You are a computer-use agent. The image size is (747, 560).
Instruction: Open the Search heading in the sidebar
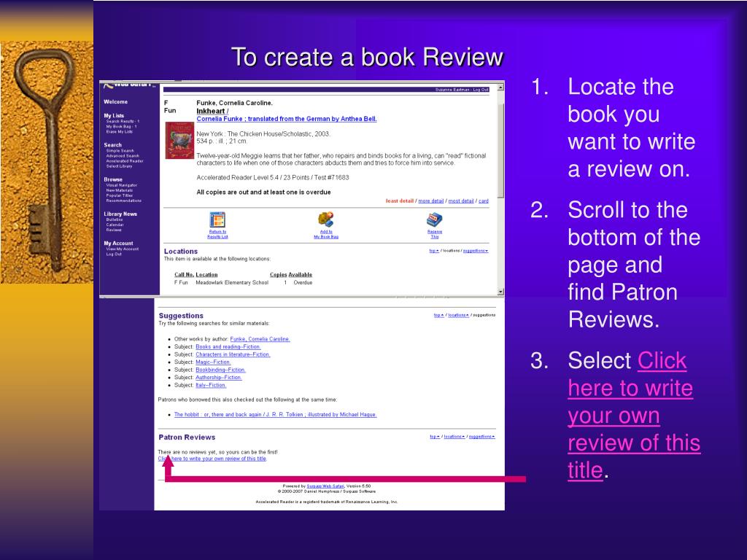[112, 145]
